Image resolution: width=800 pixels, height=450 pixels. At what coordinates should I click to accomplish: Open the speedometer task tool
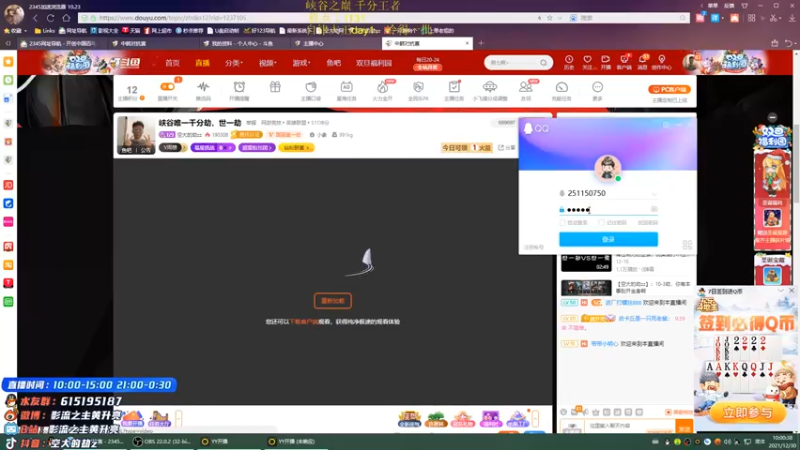[x=562, y=90]
